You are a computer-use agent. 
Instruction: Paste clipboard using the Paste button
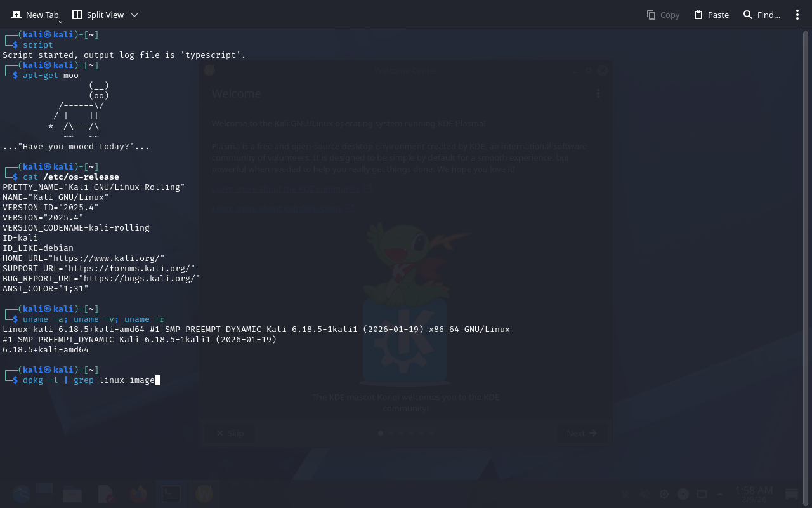tap(711, 15)
